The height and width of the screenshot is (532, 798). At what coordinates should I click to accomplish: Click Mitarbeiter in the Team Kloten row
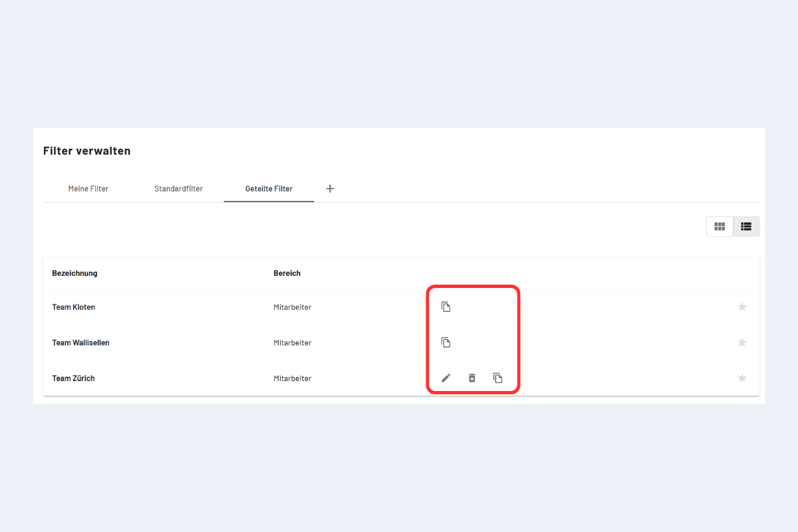pyautogui.click(x=292, y=307)
